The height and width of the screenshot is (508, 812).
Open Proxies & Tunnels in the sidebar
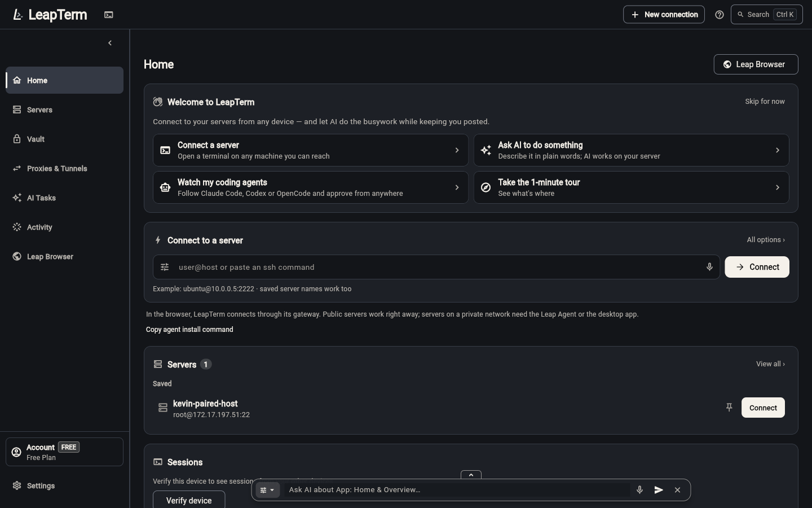pos(65,168)
